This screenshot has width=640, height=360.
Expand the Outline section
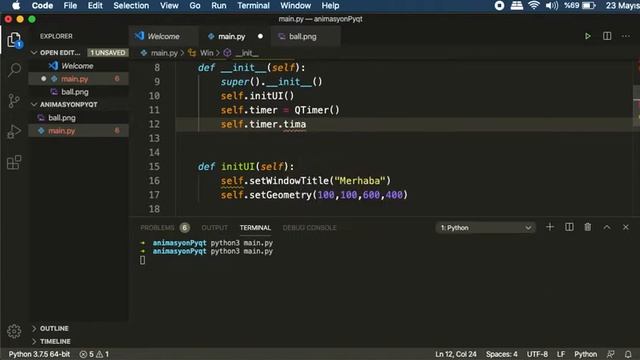coord(34,328)
